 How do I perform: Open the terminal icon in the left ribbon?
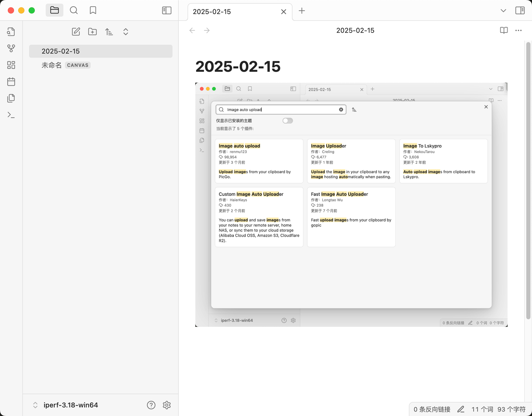tap(11, 115)
